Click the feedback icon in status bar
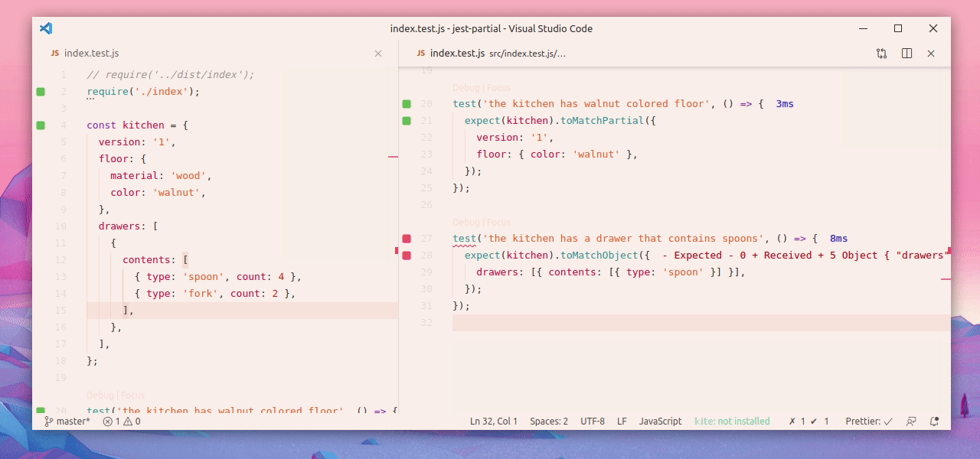The width and height of the screenshot is (980, 459). pyautogui.click(x=911, y=421)
